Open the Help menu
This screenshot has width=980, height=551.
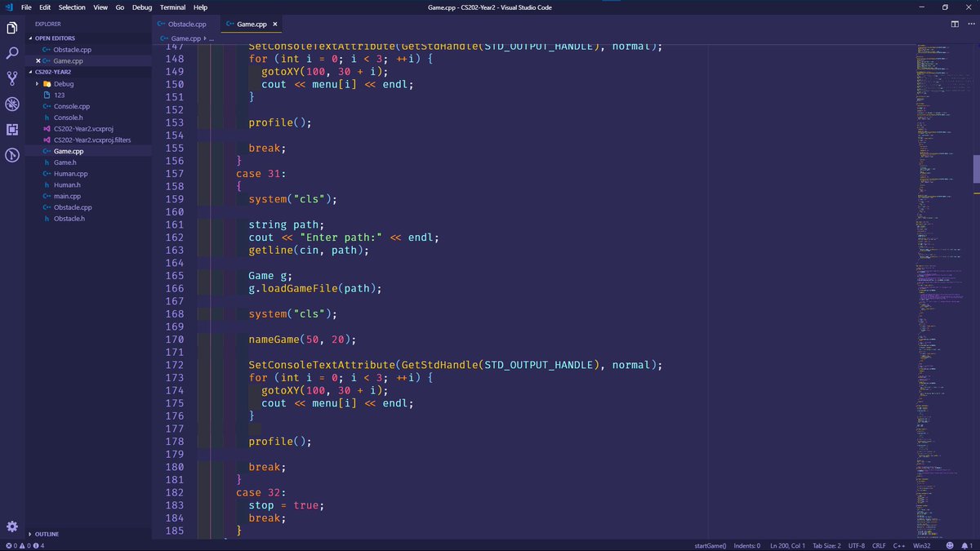[x=200, y=7]
